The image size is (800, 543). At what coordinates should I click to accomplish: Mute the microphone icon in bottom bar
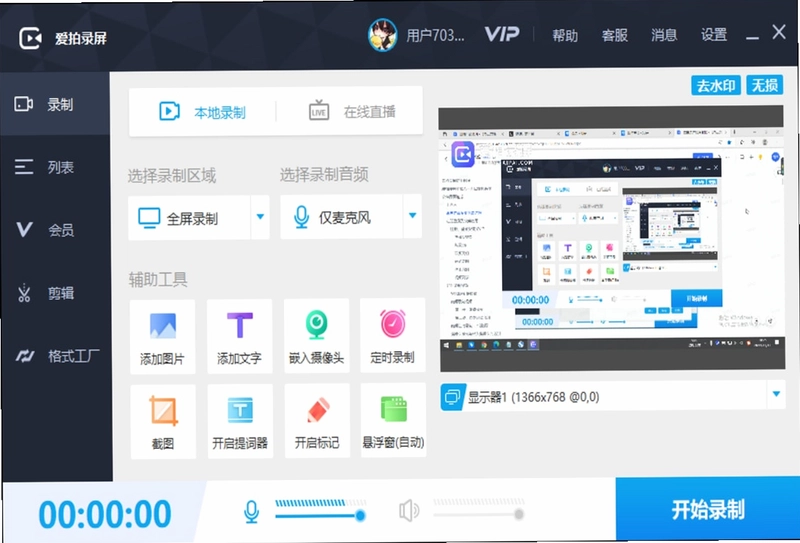point(252,511)
